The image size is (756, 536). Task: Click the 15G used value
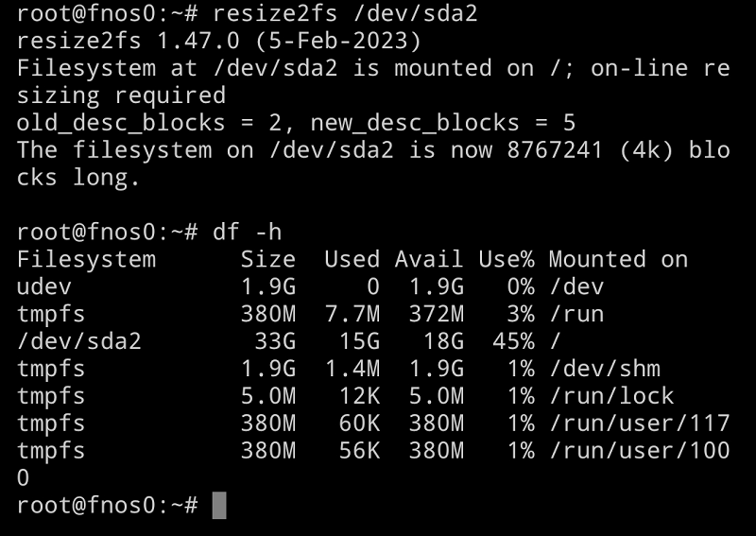pyautogui.click(x=359, y=342)
